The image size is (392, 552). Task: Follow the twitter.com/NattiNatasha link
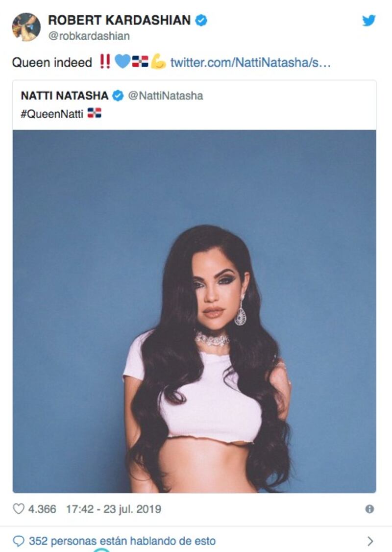[x=250, y=62]
